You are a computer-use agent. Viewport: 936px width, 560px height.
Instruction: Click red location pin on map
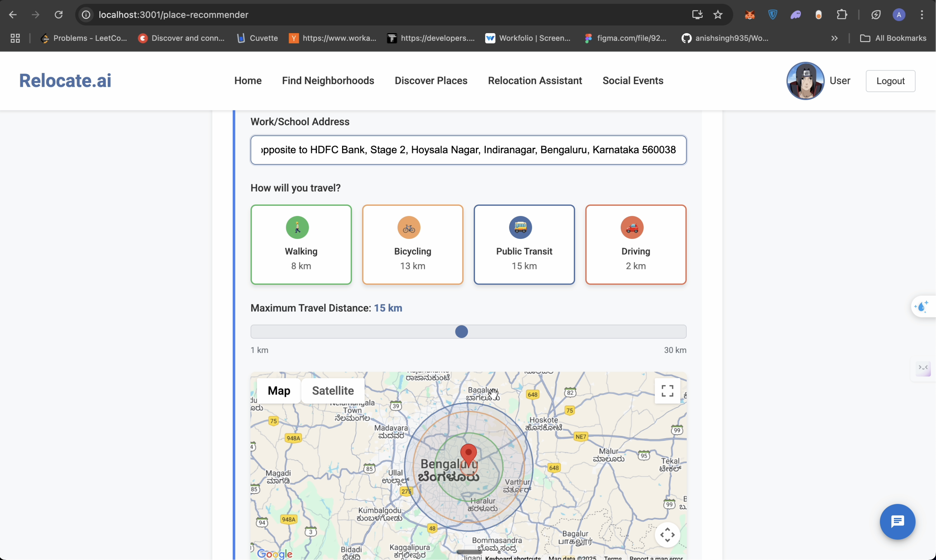pyautogui.click(x=468, y=454)
